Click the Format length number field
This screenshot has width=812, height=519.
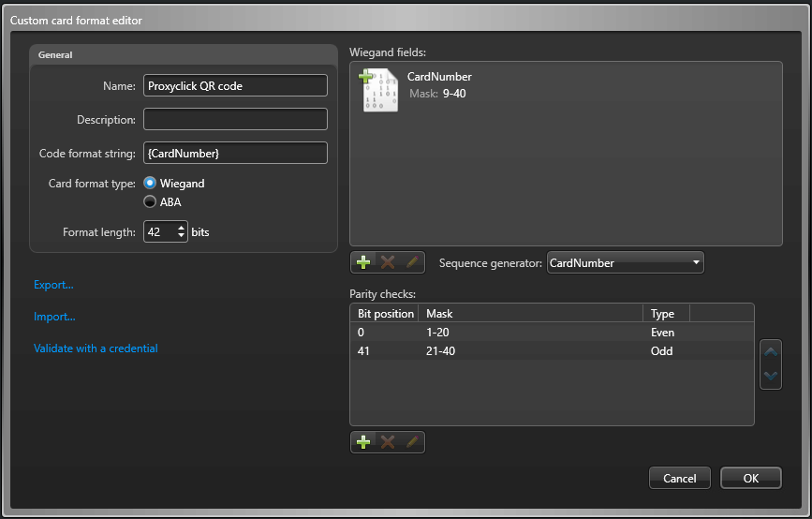point(160,231)
